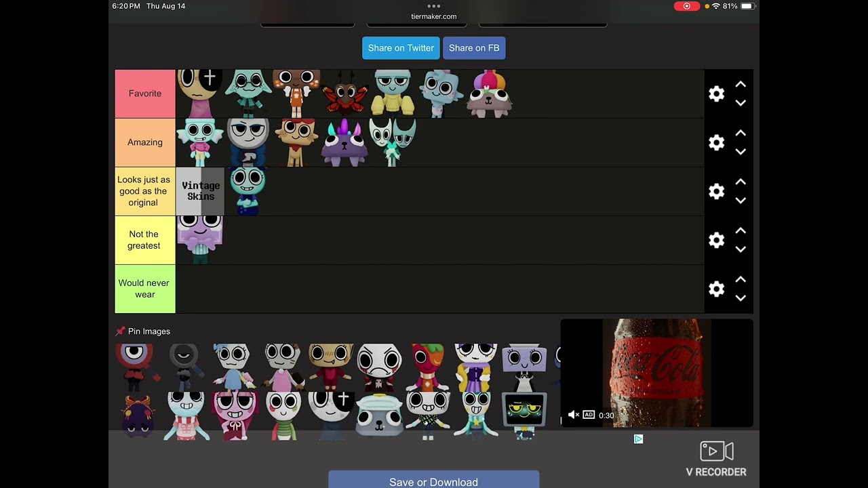Viewport: 868px width, 488px height.
Task: Select the teal pink-sweater character in Amazing tier
Action: (200, 142)
